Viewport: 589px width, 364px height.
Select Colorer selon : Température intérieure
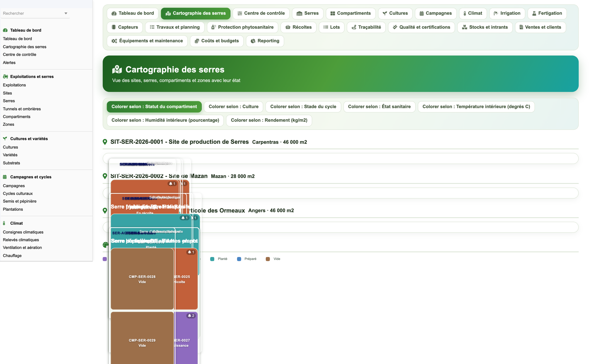[476, 107]
